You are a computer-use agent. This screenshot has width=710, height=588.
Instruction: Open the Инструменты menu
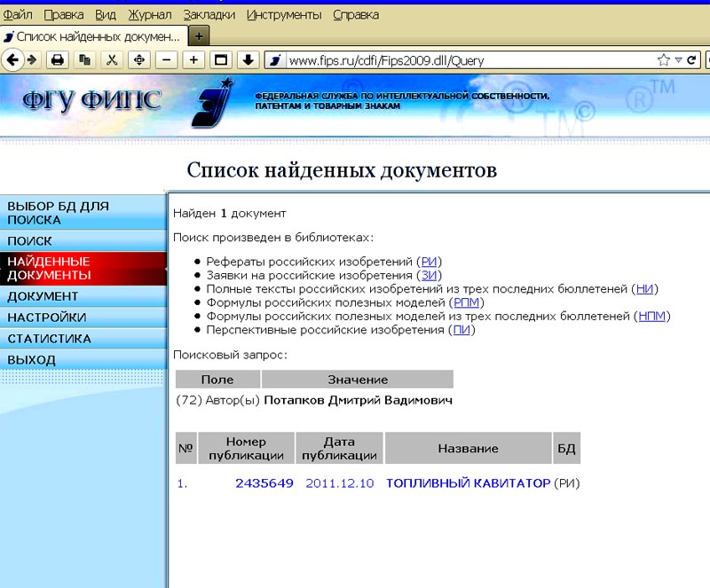coord(284,15)
